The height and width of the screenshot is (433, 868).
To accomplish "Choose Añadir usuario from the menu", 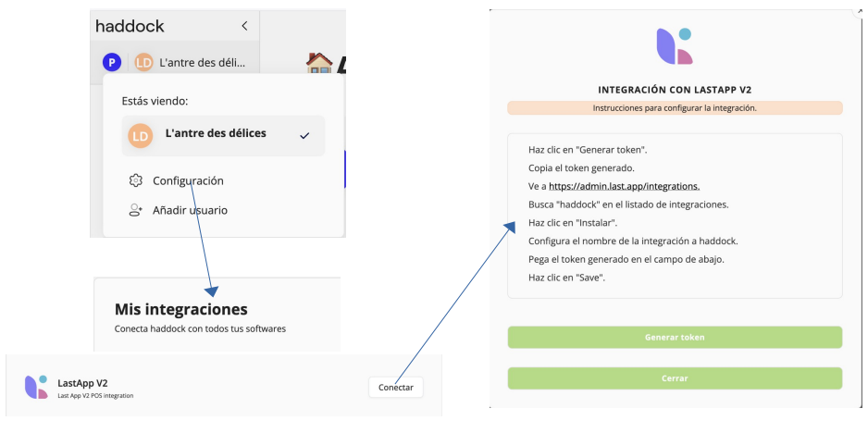I will 190,210.
